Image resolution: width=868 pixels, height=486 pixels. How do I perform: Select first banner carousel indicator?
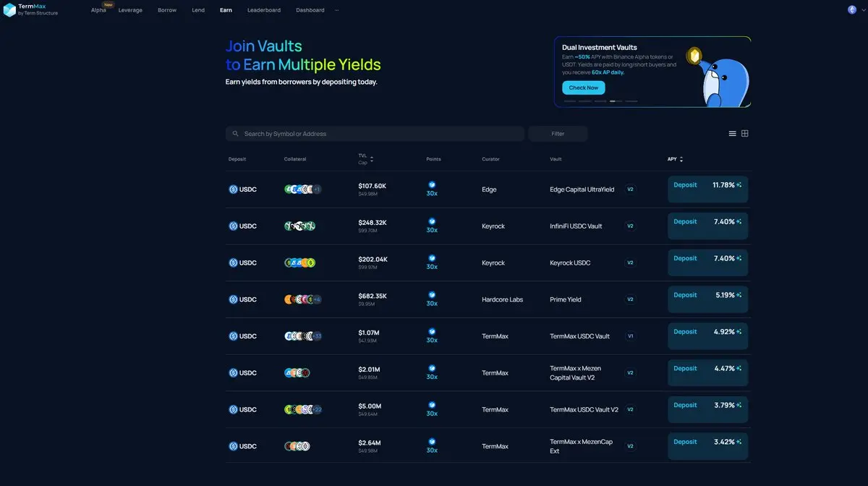570,101
